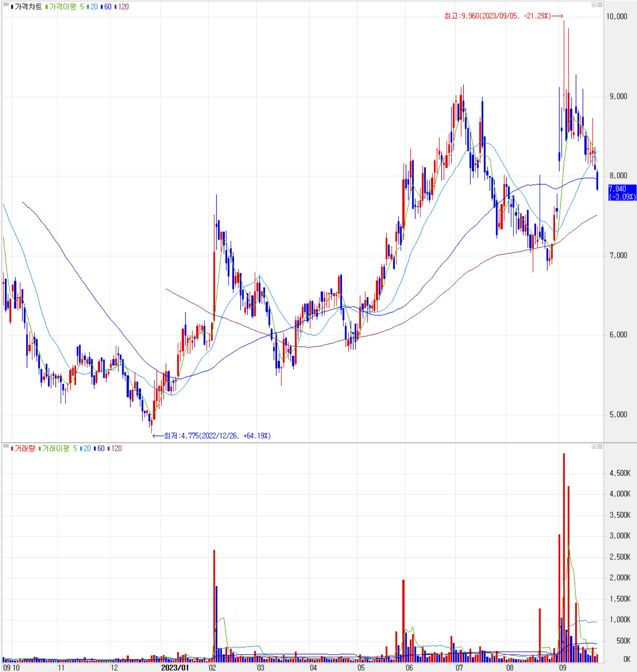Screen dimensions: 637x672
Task: Click the 2,000K volume axis label
Action: [x=620, y=577]
